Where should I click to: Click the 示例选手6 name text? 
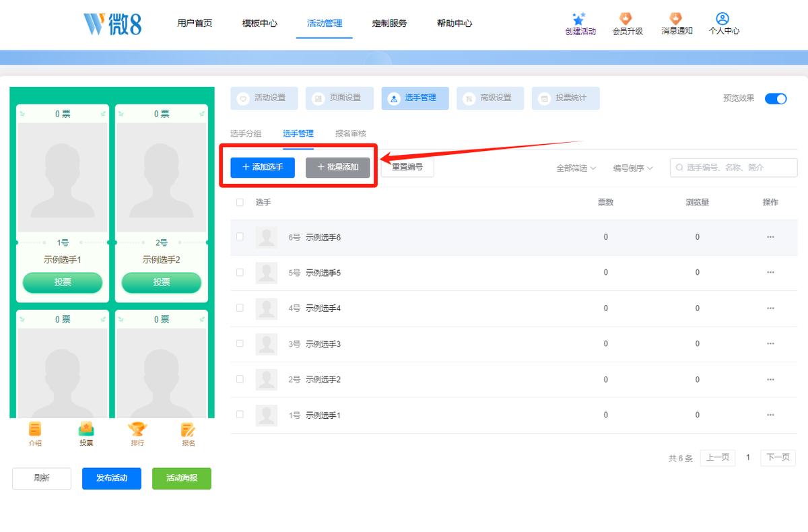[323, 237]
